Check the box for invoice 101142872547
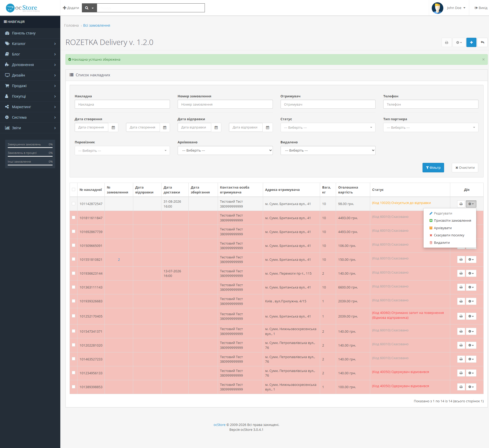Viewport: 489px width, 448px height. [x=74, y=204]
